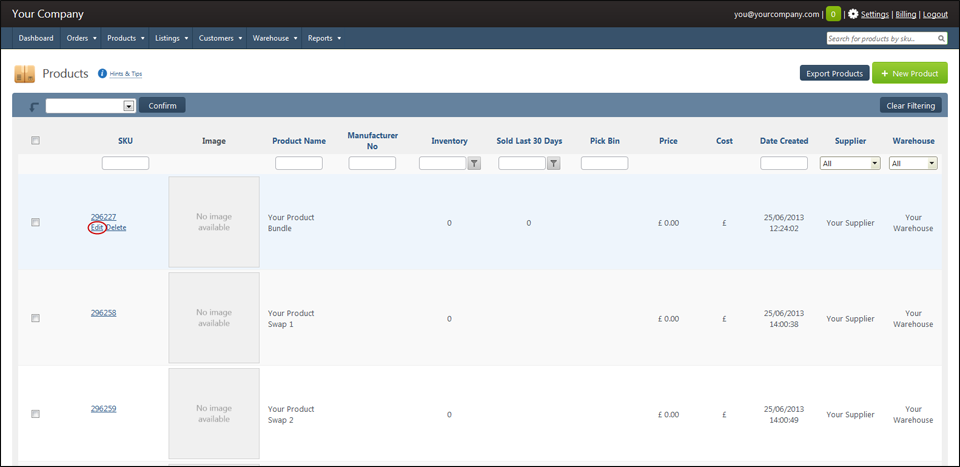Click the image placeholder for Your Product Swap 1

pyautogui.click(x=214, y=318)
